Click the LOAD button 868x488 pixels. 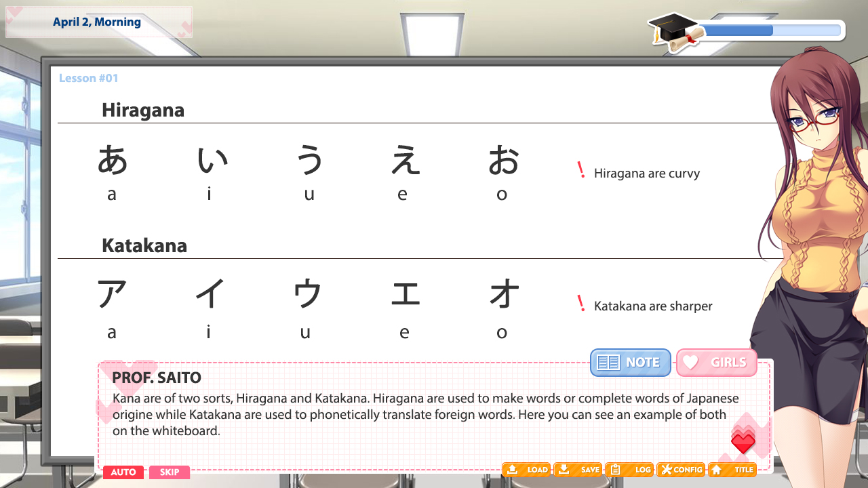click(526, 470)
